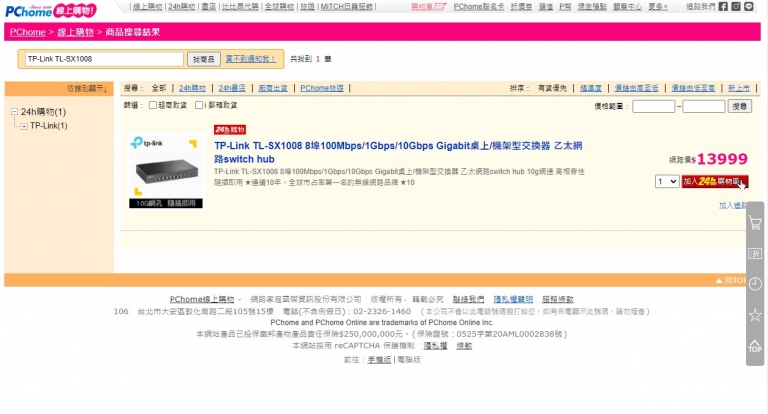The image size is (768, 414).
Task: Open reCAPTCHA 隱私權 footer link
Action: coord(435,346)
